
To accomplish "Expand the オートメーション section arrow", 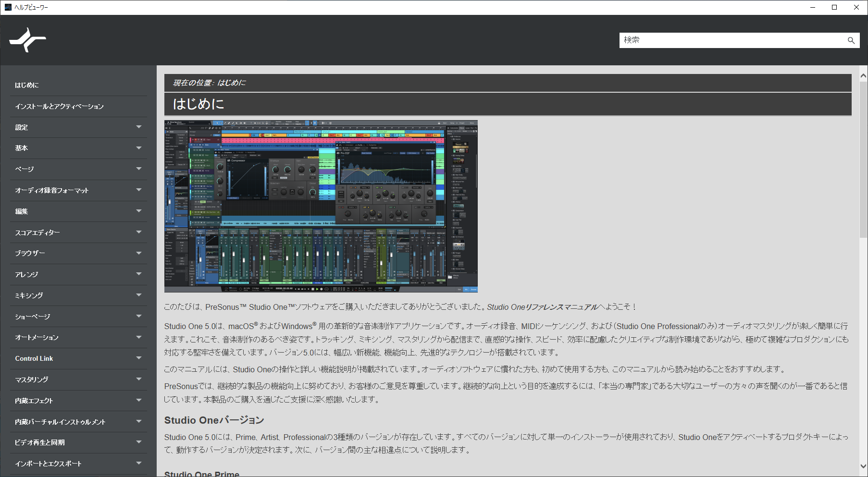I will click(x=139, y=337).
